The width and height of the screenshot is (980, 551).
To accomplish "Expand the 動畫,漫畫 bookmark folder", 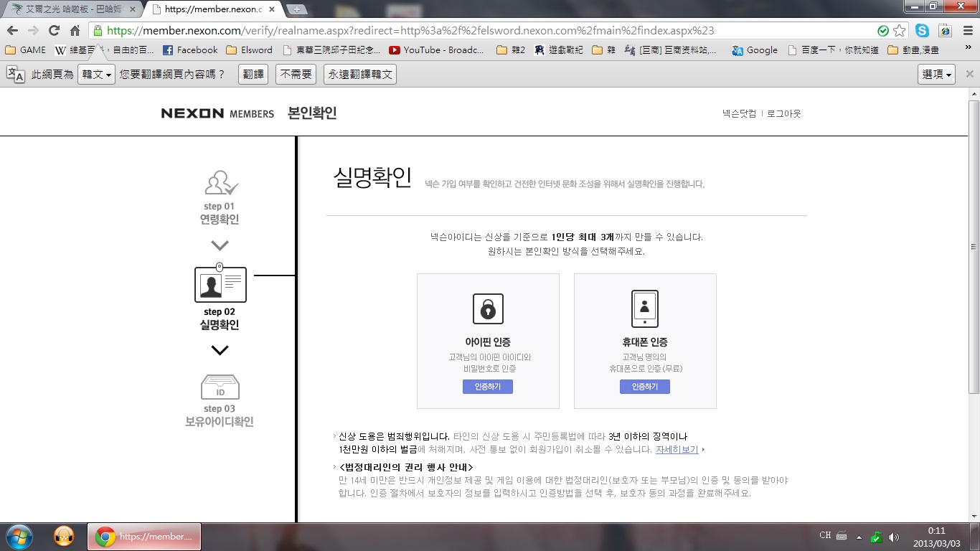I will [x=913, y=50].
